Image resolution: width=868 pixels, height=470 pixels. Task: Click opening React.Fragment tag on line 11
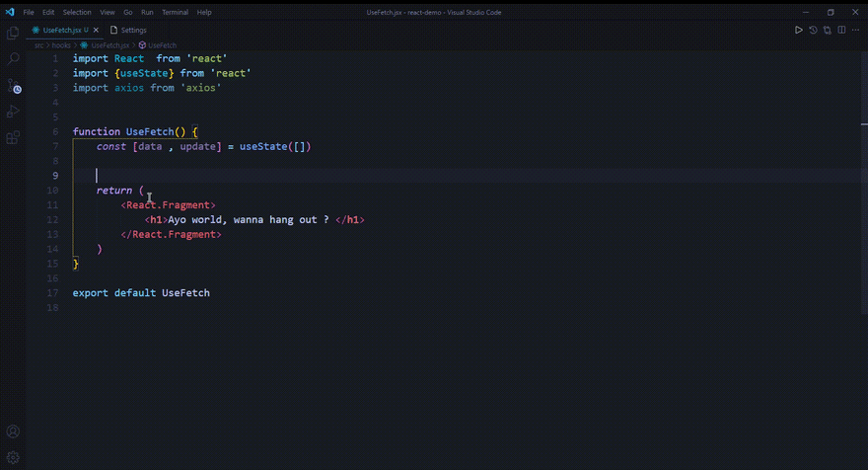pos(169,205)
